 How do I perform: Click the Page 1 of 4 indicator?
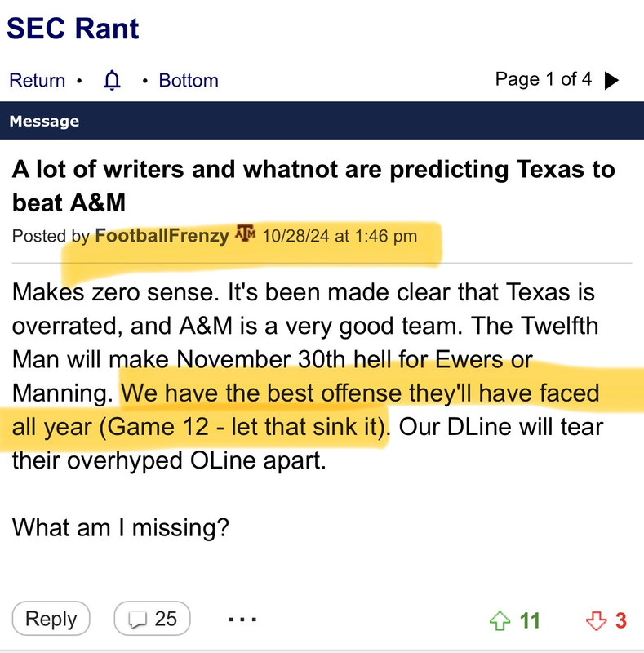[x=543, y=79]
